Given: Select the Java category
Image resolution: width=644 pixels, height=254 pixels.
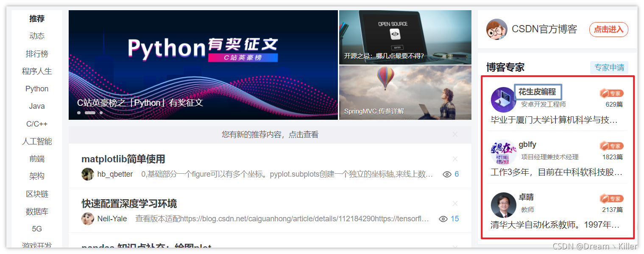Looking at the screenshot, I should (37, 106).
